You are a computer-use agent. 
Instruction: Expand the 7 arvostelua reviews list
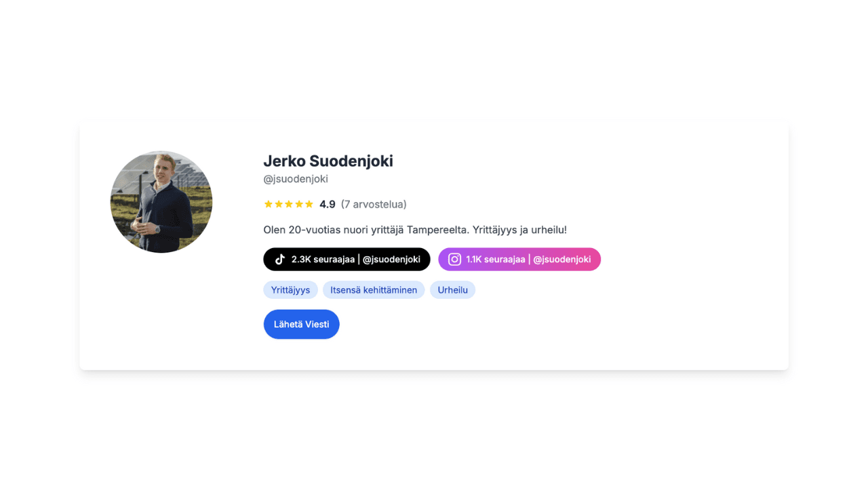[x=374, y=204]
